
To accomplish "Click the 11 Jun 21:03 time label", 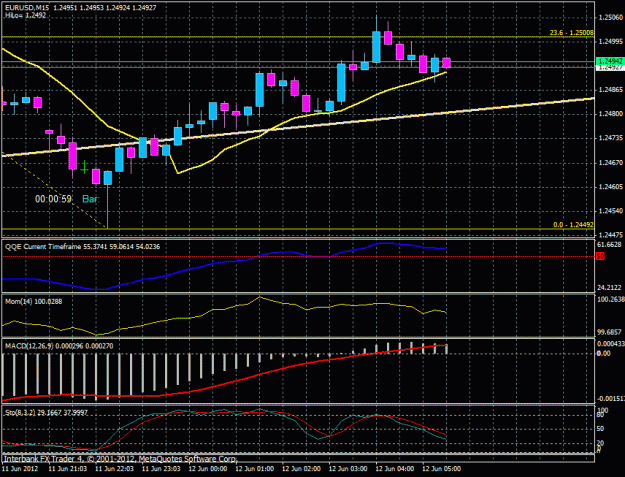I will [67, 469].
